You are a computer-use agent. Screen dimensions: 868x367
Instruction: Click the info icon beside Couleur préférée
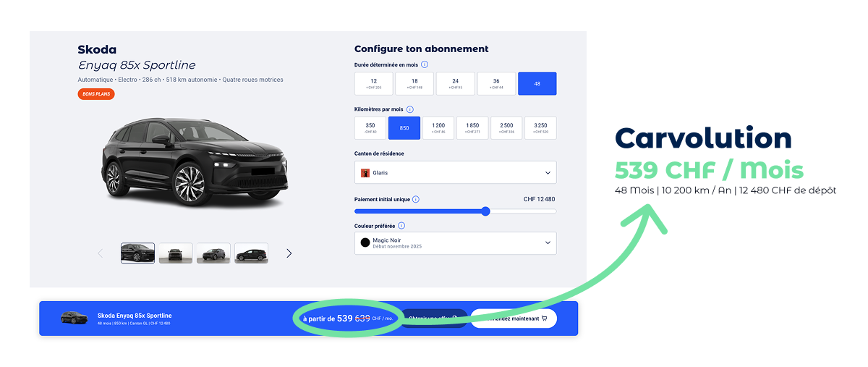click(x=401, y=226)
